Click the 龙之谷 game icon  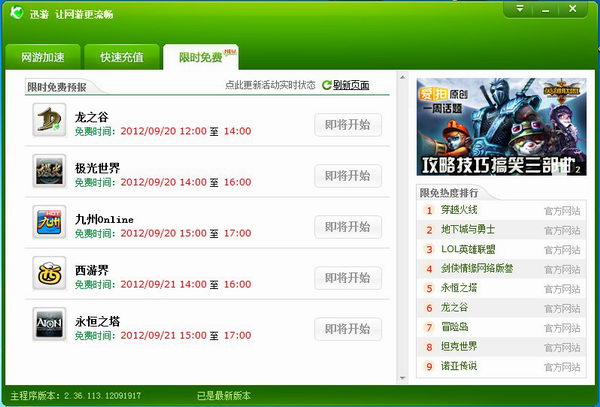pyautogui.click(x=49, y=120)
